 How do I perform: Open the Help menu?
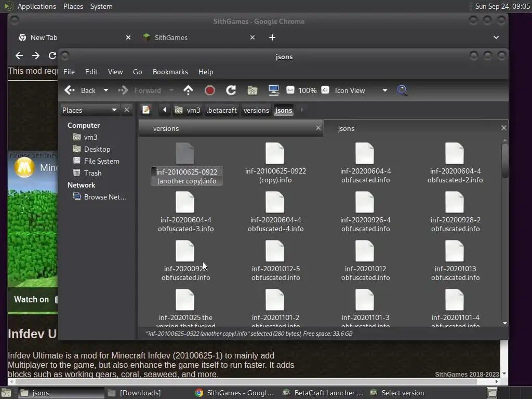(x=206, y=72)
